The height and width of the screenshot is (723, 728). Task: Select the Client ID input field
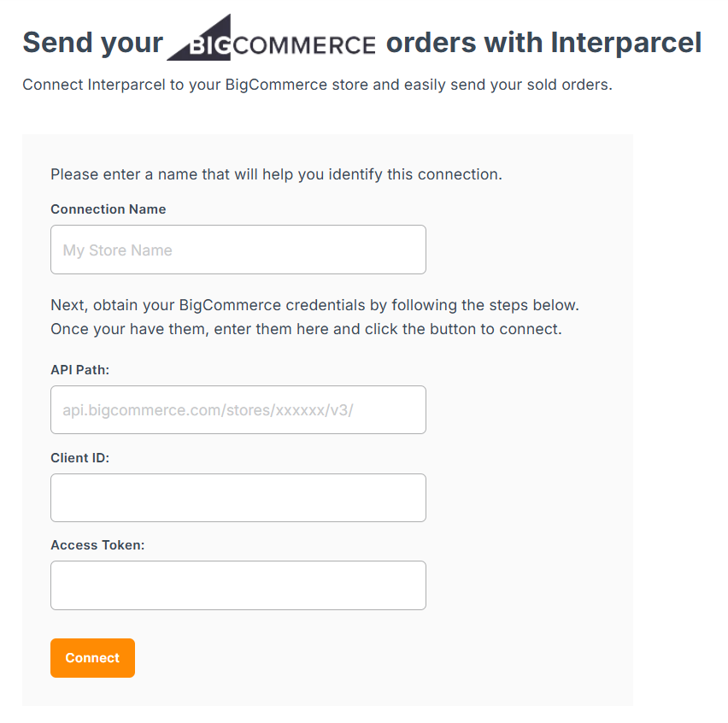[x=238, y=497]
